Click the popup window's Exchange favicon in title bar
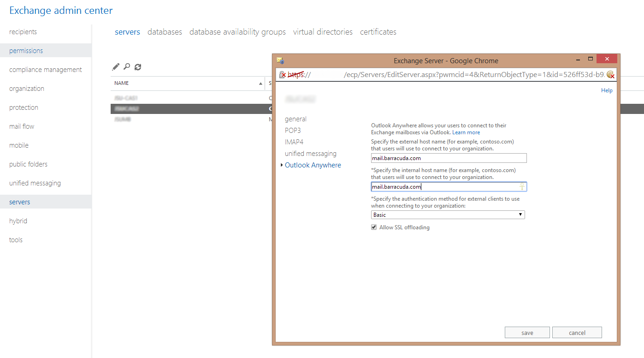Image resolution: width=644 pixels, height=358 pixels. pos(280,60)
